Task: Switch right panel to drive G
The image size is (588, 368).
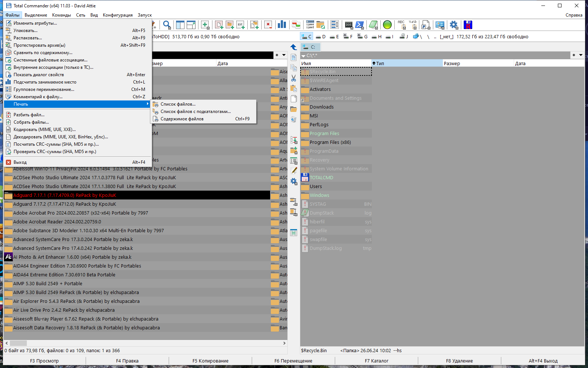Action: click(363, 36)
